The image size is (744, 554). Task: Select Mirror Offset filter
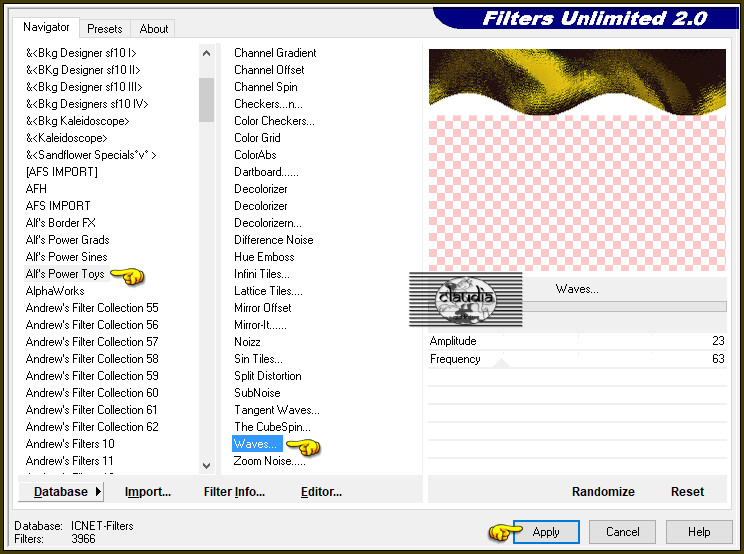(262, 307)
